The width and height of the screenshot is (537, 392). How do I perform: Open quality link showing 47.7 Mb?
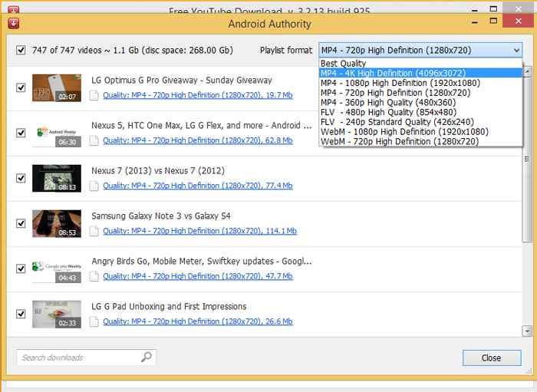click(198, 276)
